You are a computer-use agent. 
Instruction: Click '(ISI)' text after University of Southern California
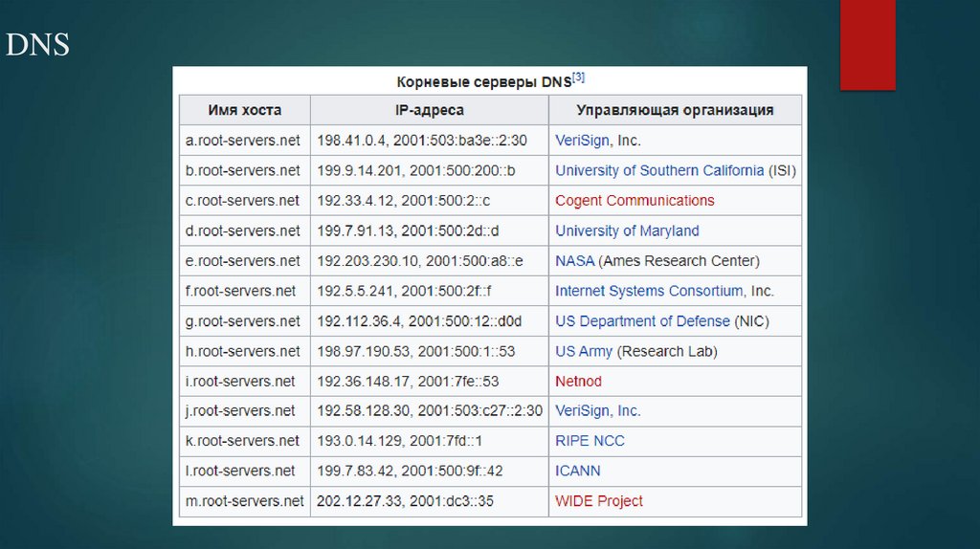click(x=782, y=170)
